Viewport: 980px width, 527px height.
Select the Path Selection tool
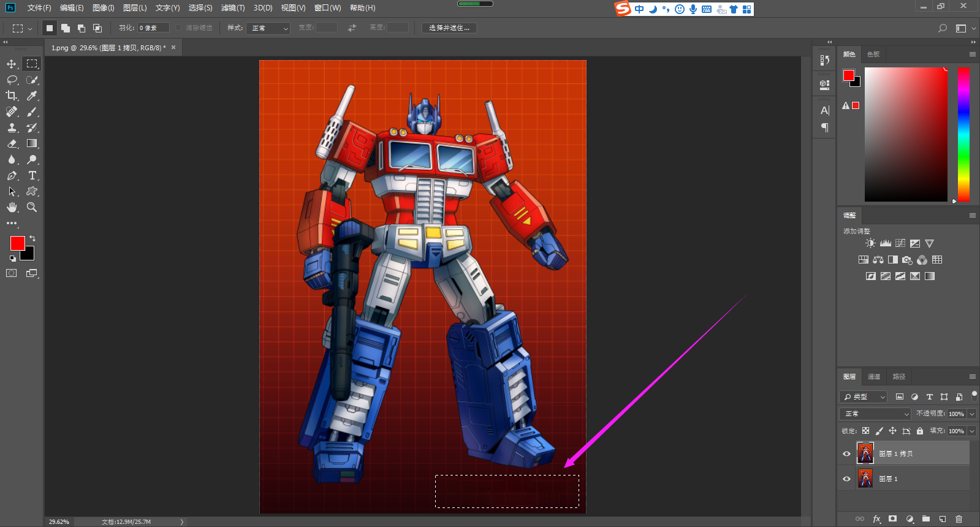[x=12, y=191]
